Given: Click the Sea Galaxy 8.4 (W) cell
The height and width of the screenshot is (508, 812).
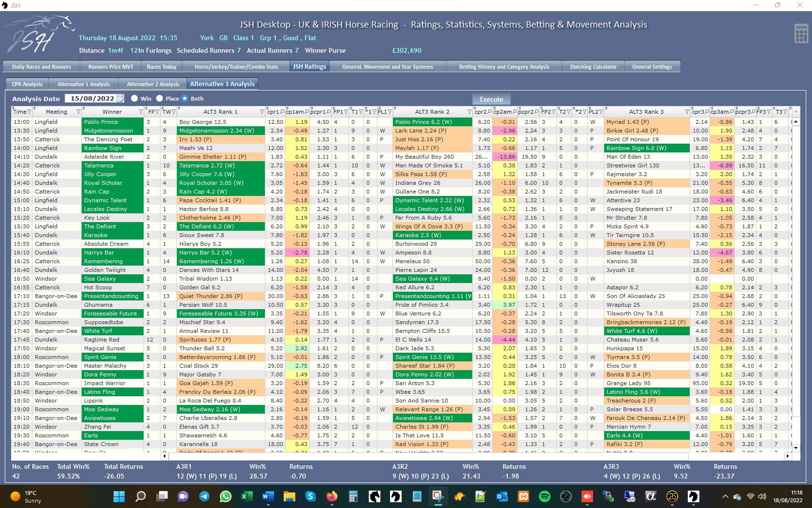Looking at the screenshot, I should pyautogui.click(x=433, y=279).
